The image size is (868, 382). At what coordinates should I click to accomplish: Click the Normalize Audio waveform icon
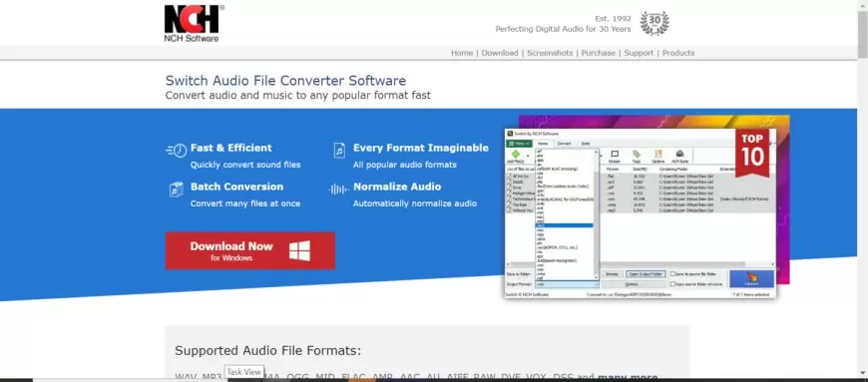(338, 190)
